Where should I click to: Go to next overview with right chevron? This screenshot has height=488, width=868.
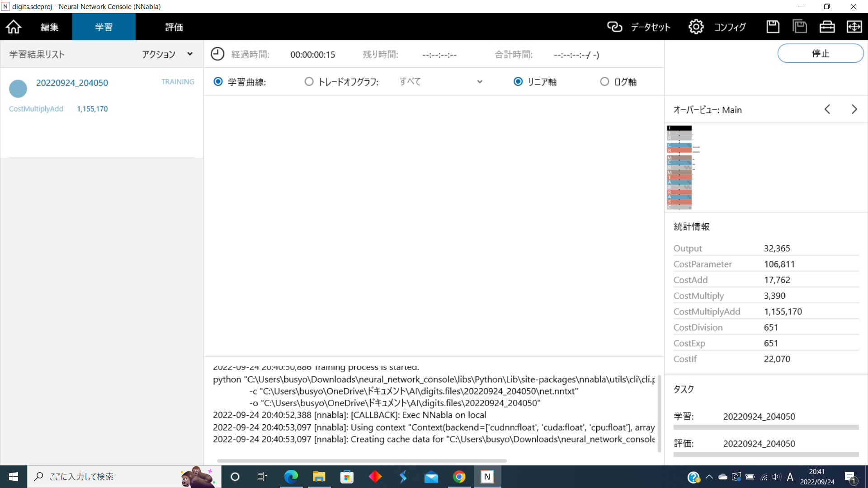(x=854, y=109)
